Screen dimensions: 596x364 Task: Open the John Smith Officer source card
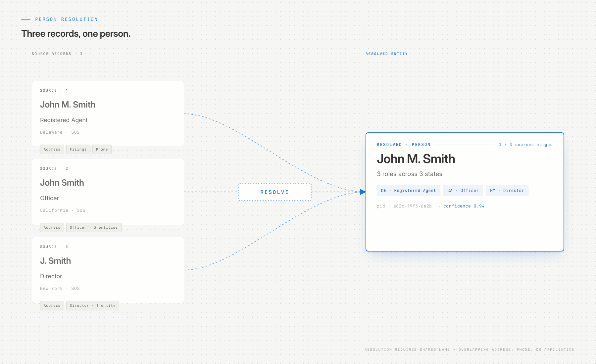pos(108,192)
